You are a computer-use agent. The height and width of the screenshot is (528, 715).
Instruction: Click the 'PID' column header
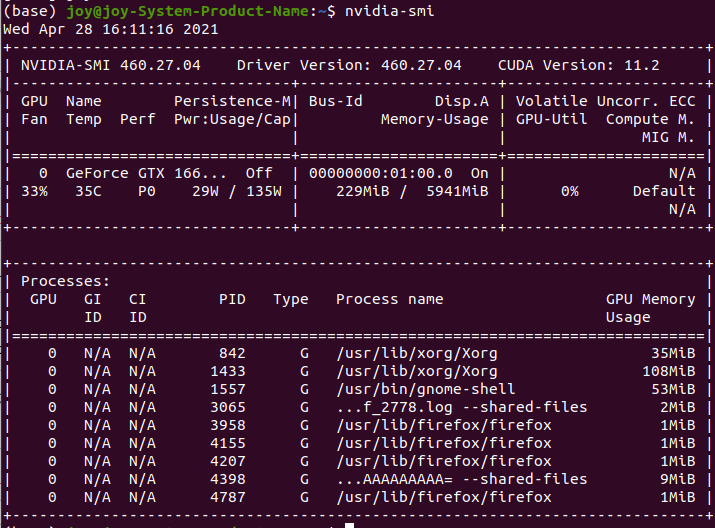coord(232,299)
